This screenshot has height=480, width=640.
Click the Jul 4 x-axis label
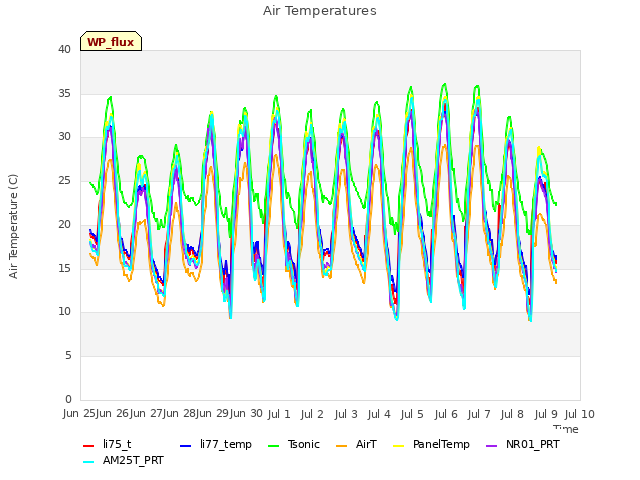pyautogui.click(x=379, y=414)
